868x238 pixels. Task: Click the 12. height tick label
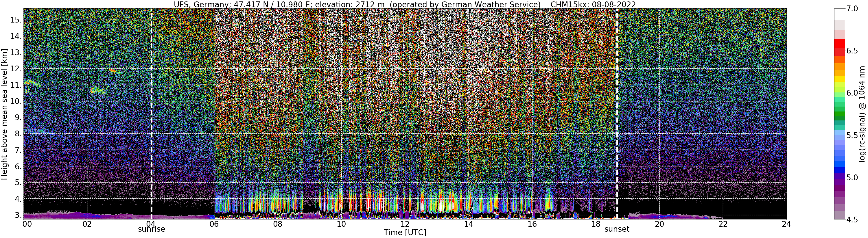click(x=16, y=69)
